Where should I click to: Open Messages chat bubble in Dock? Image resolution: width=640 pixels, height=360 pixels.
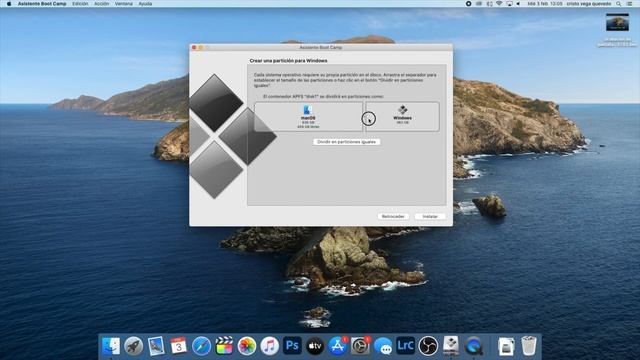[383, 346]
